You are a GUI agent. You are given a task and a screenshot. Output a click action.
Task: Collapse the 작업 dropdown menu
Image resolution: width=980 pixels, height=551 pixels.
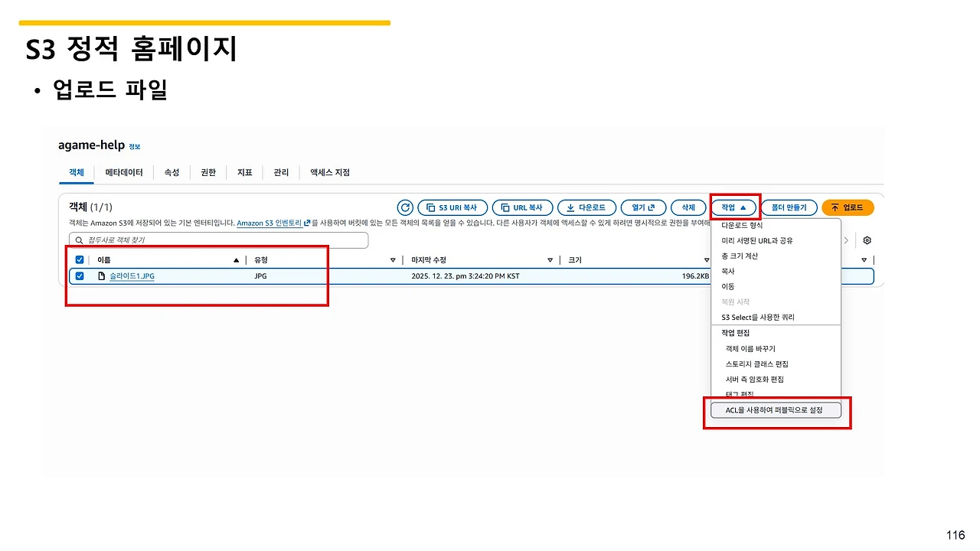coord(733,207)
